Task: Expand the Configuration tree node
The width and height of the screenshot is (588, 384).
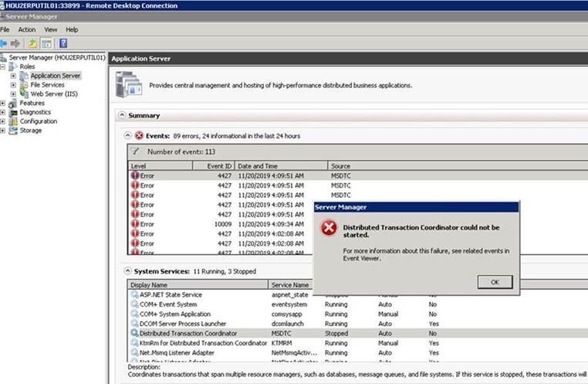Action: [x=2, y=121]
